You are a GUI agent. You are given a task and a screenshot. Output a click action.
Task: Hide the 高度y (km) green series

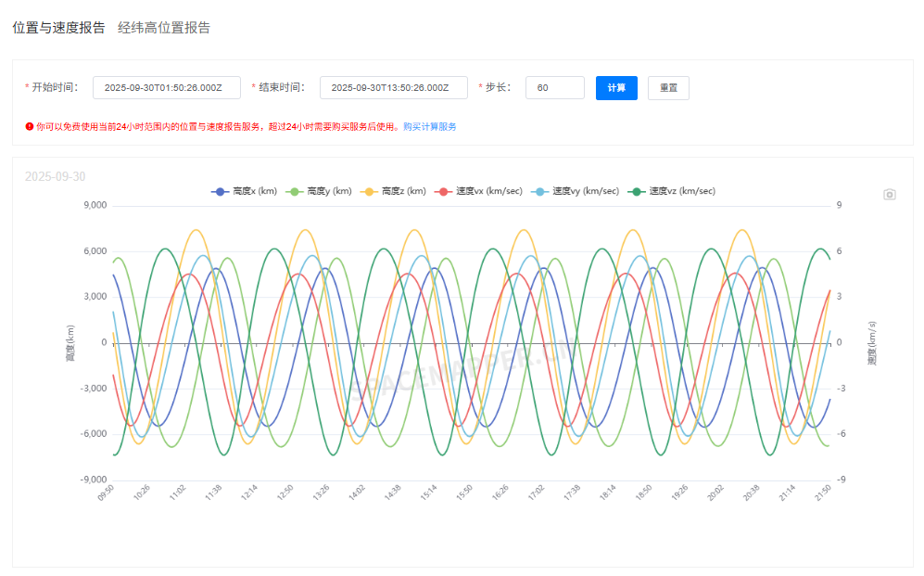[x=320, y=191]
